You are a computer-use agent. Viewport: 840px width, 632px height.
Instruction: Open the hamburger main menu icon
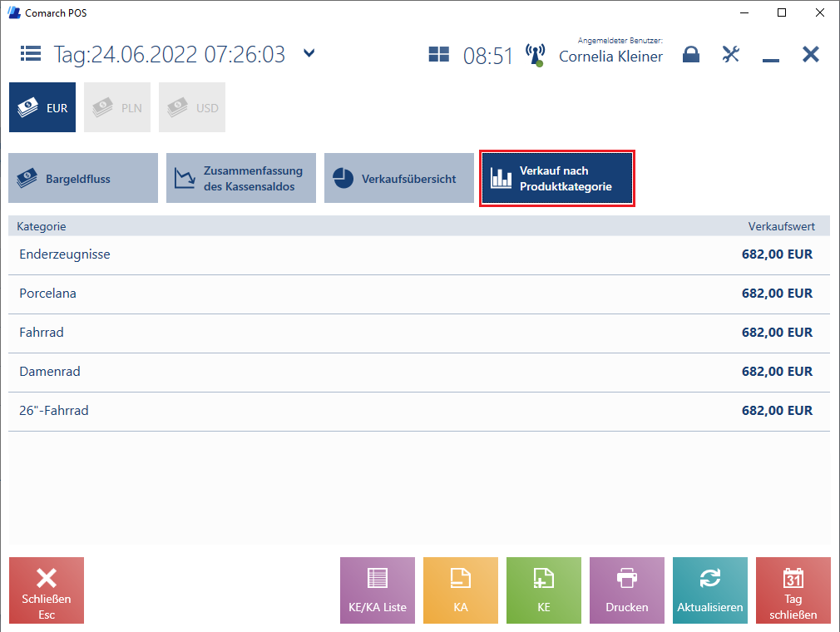31,55
